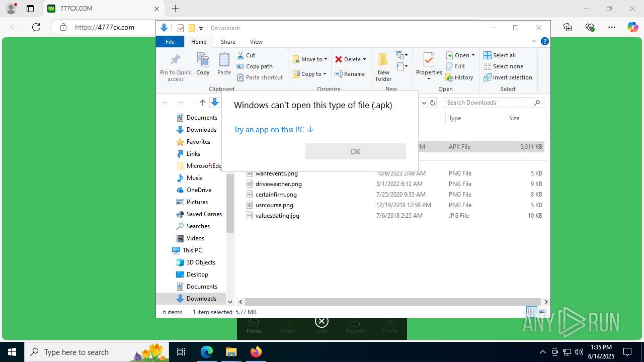Select the valuesdating.jpg file

coord(277,216)
